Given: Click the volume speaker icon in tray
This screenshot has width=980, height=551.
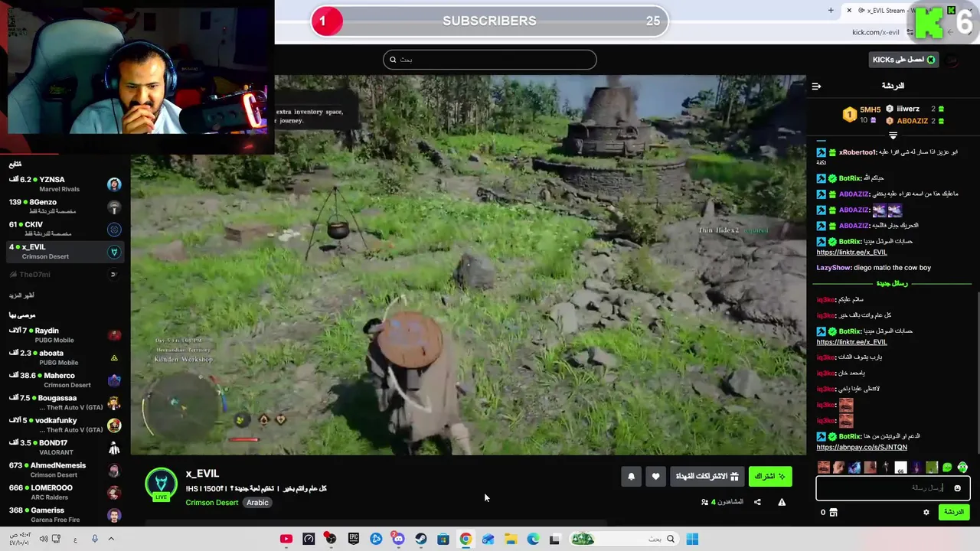Looking at the screenshot, I should 44,539.
